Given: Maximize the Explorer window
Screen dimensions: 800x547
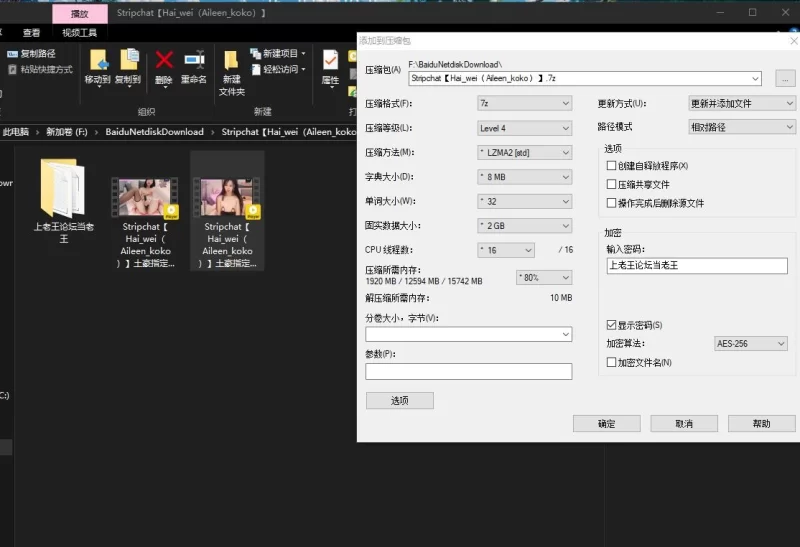Looking at the screenshot, I should [753, 12].
